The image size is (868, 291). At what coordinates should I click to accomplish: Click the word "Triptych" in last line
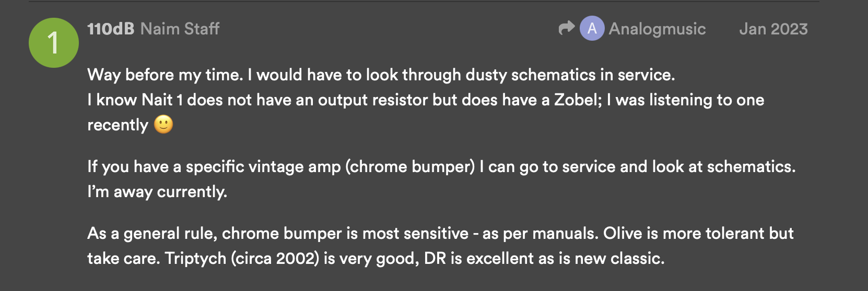point(196,259)
